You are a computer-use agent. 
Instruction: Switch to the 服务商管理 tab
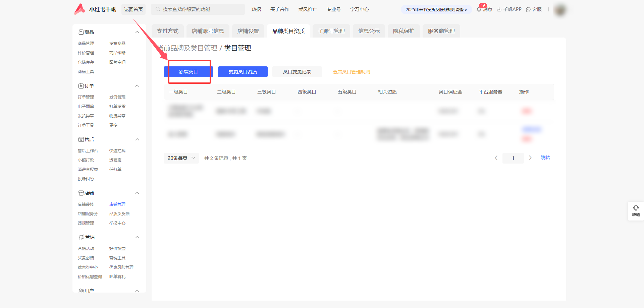pos(441,31)
